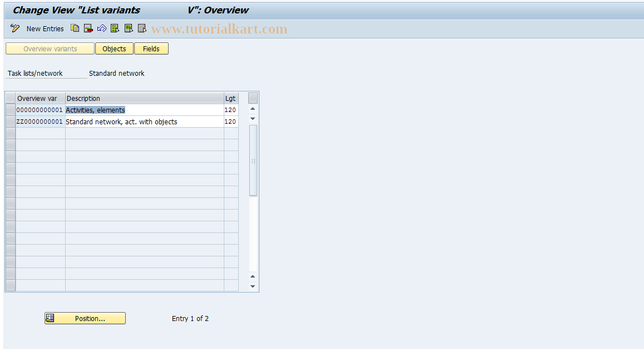
Task: Select the row for variant ZZ0000000001
Action: (9, 121)
